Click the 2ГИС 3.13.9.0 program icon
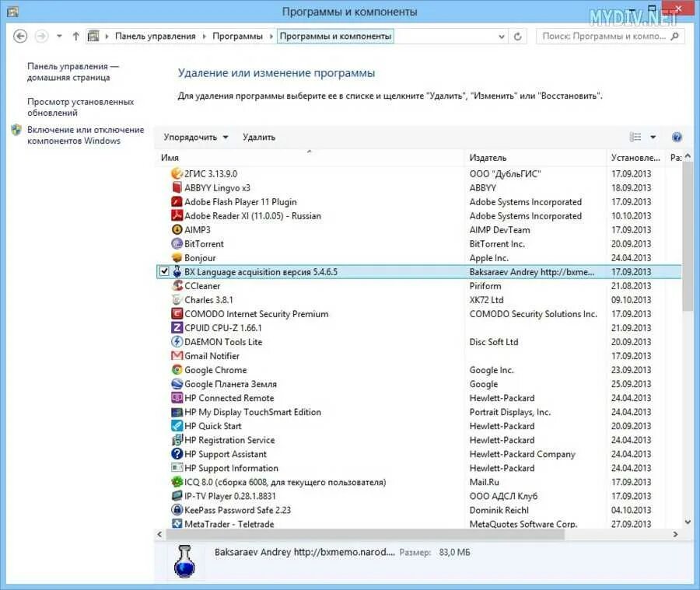Screen dimensions: 700x590 point(177,173)
